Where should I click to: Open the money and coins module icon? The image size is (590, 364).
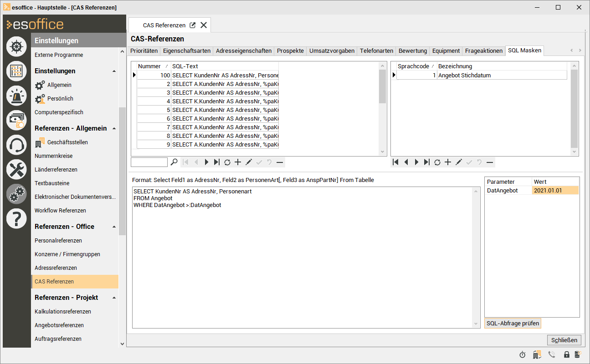[x=16, y=120]
